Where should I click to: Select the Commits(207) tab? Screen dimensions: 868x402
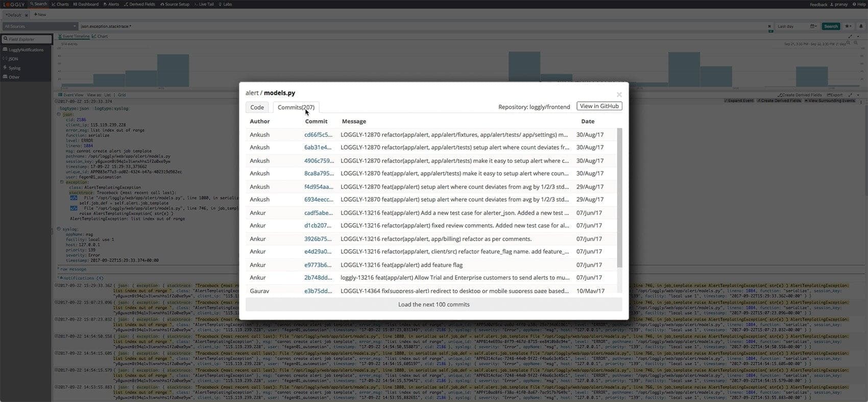[x=296, y=107]
